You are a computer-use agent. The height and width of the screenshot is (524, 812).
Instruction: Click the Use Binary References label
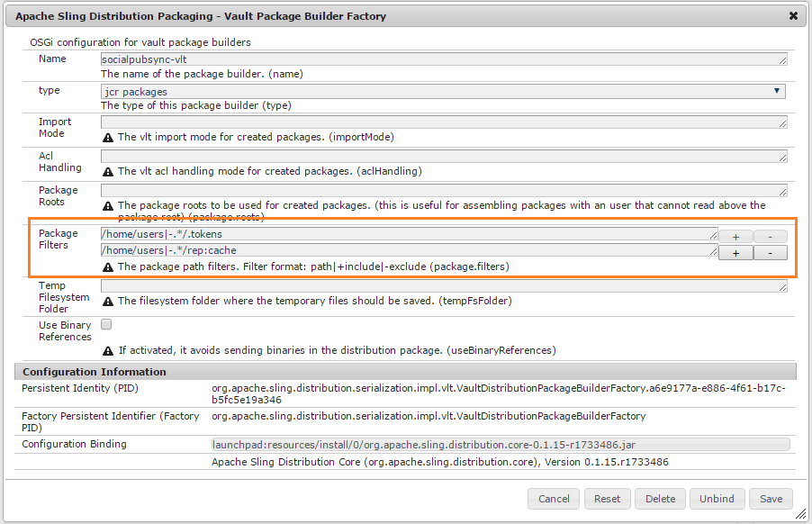(x=65, y=330)
